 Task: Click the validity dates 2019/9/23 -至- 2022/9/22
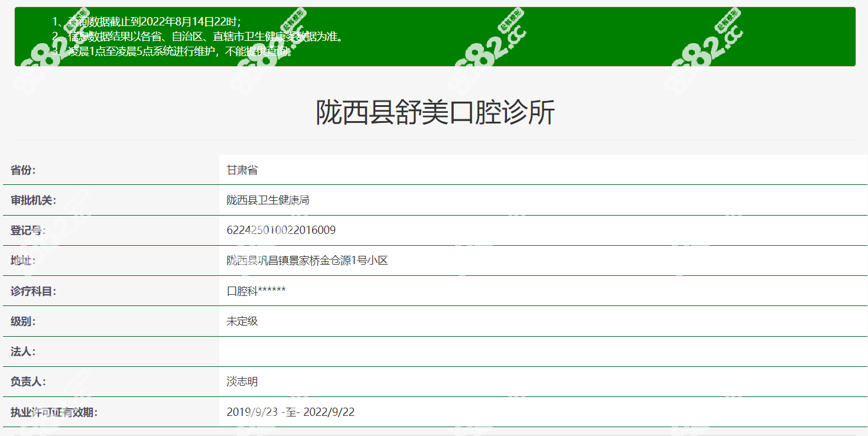pos(291,412)
